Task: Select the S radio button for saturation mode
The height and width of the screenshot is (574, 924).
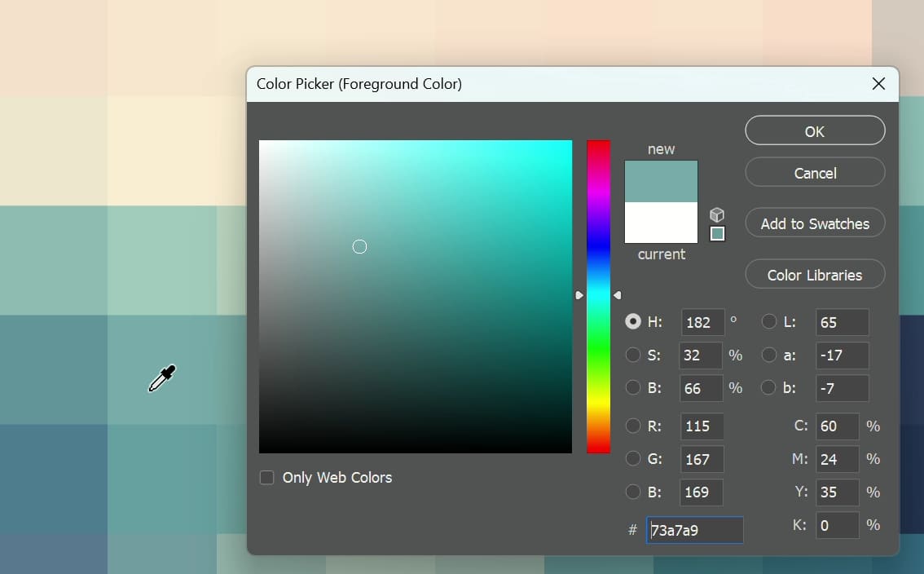Action: pos(633,355)
